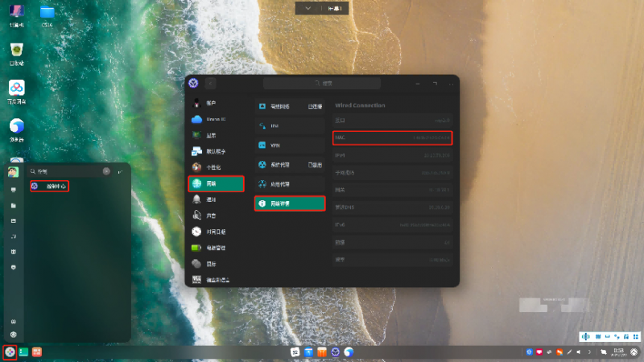Click the launcher user avatar

tap(13, 172)
